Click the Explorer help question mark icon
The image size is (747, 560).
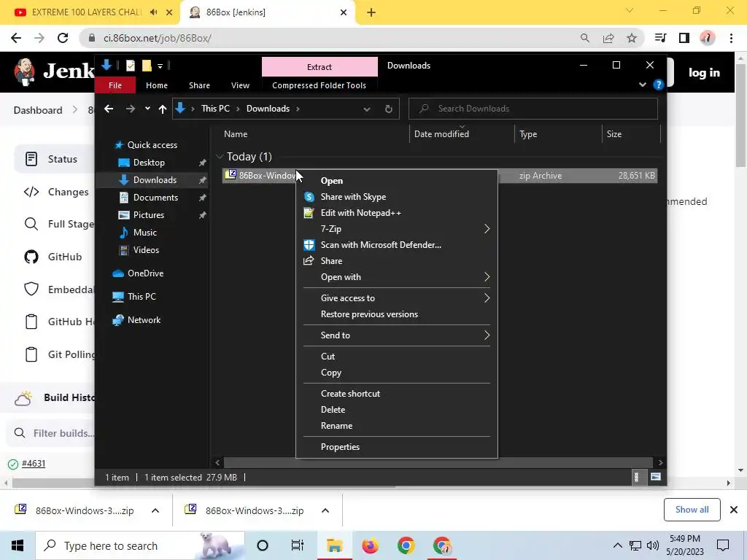[659, 85]
